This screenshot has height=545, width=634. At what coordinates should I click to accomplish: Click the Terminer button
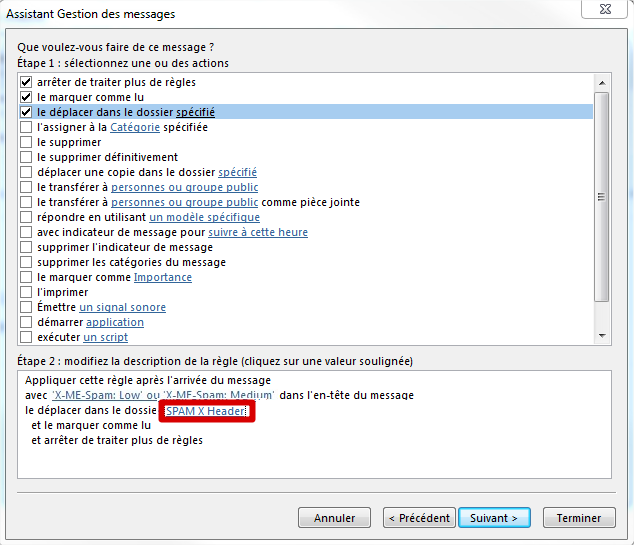point(578,518)
